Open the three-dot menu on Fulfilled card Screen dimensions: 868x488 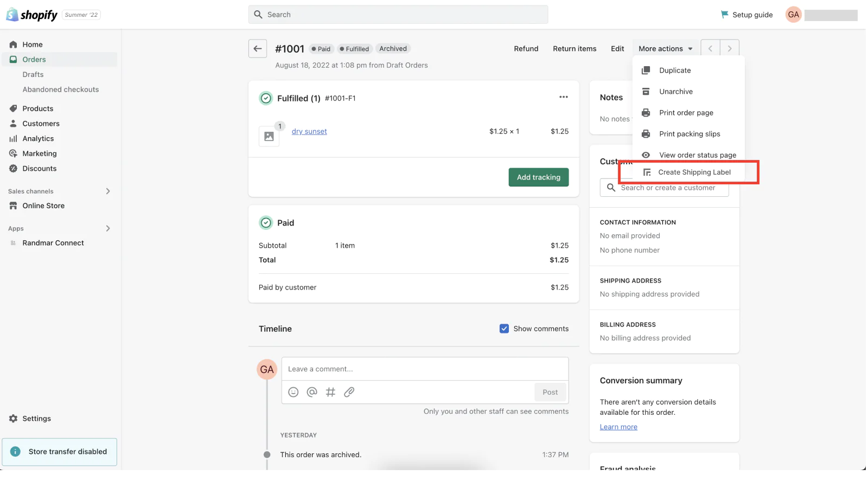pos(564,97)
